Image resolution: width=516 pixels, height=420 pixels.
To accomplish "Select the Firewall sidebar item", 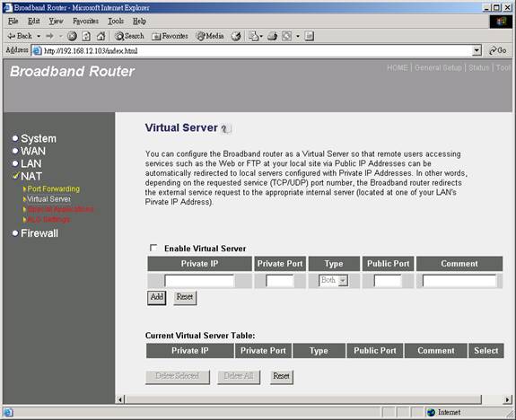I will point(39,233).
